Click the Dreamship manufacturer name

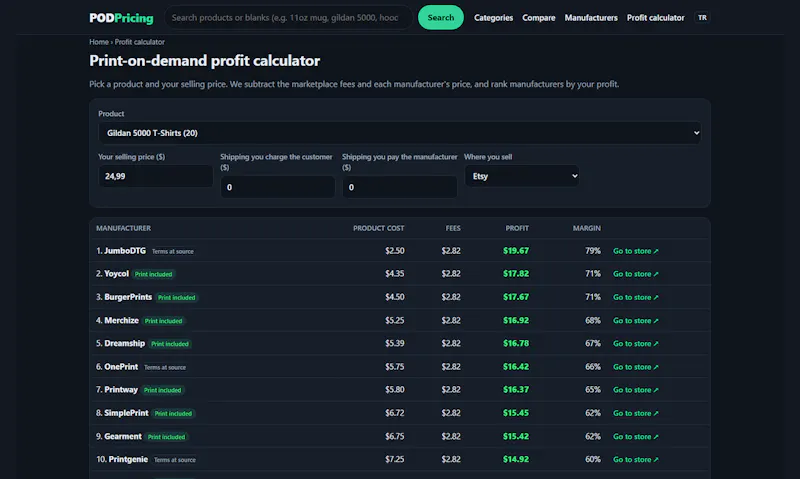pos(124,343)
